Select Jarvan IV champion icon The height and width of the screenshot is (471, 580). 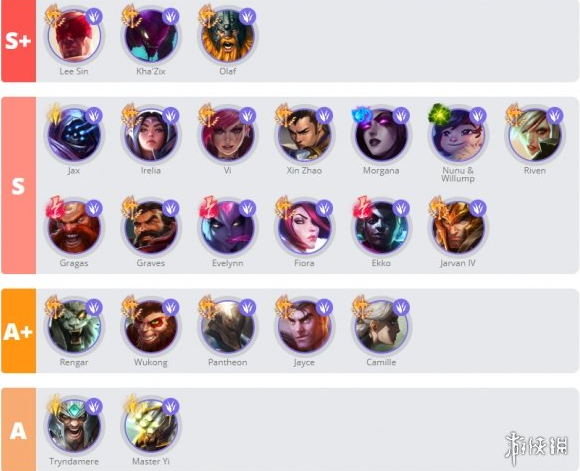coord(458,228)
